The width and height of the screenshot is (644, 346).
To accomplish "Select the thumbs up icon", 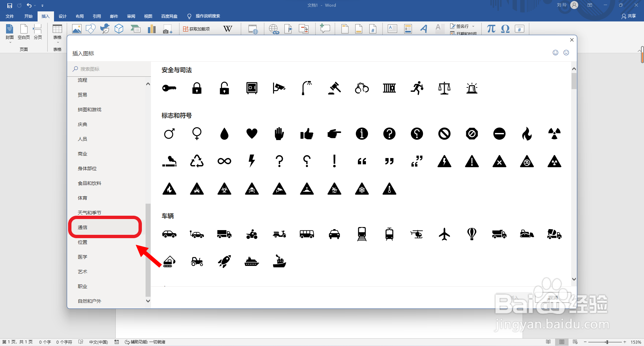I will point(307,134).
